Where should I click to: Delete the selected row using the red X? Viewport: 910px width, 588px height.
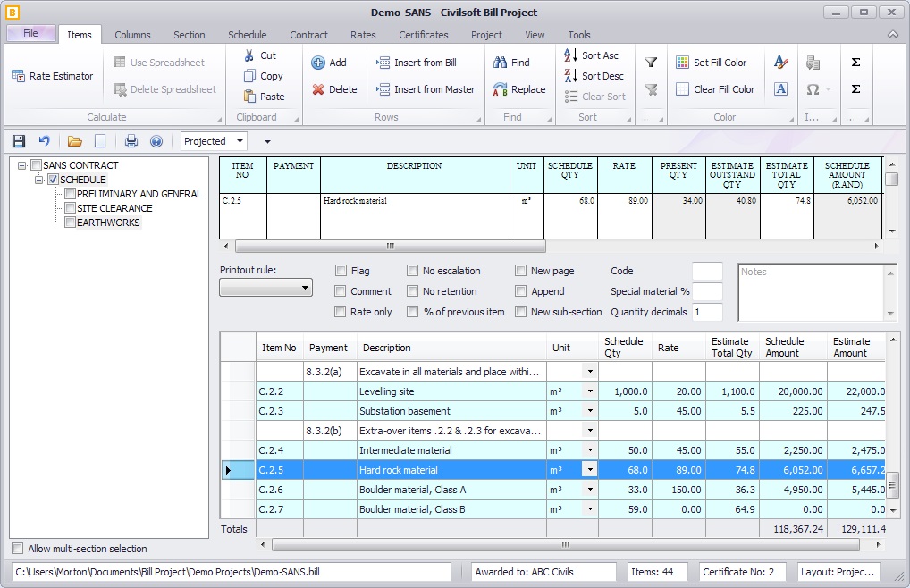click(334, 89)
